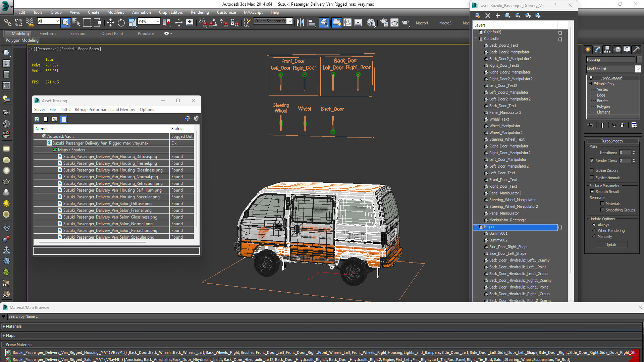Open the Rendering menu
Image resolution: width=644 pixels, height=362 pixels.
[200, 12]
